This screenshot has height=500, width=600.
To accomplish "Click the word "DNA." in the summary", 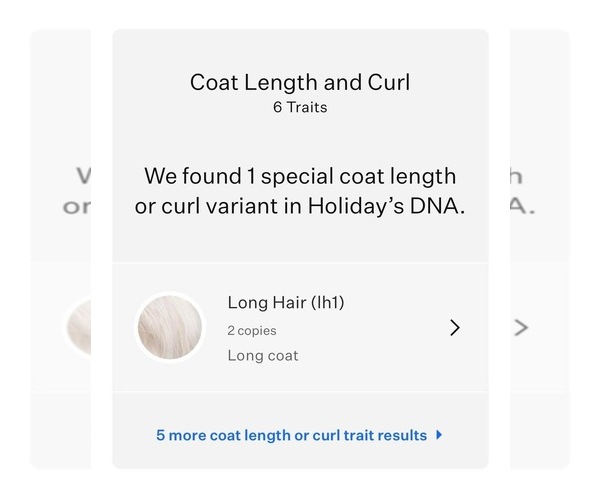I will pos(439,207).
